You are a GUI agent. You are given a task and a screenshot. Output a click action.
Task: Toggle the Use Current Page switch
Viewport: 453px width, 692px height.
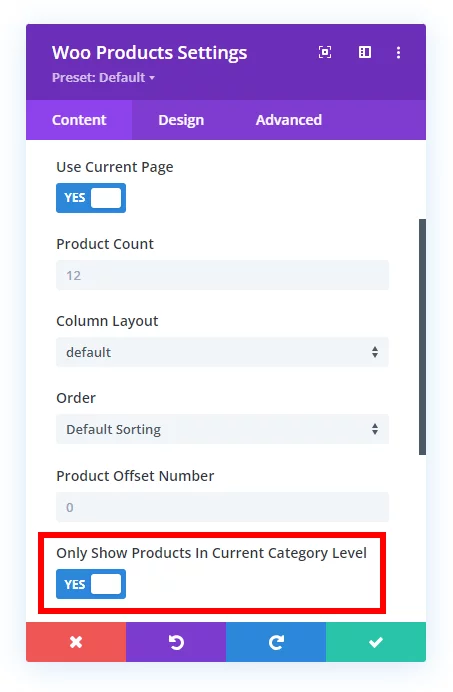[x=91, y=198]
